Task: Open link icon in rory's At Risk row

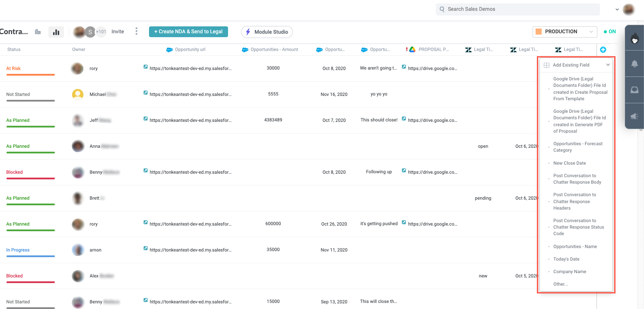Action: [146, 67]
